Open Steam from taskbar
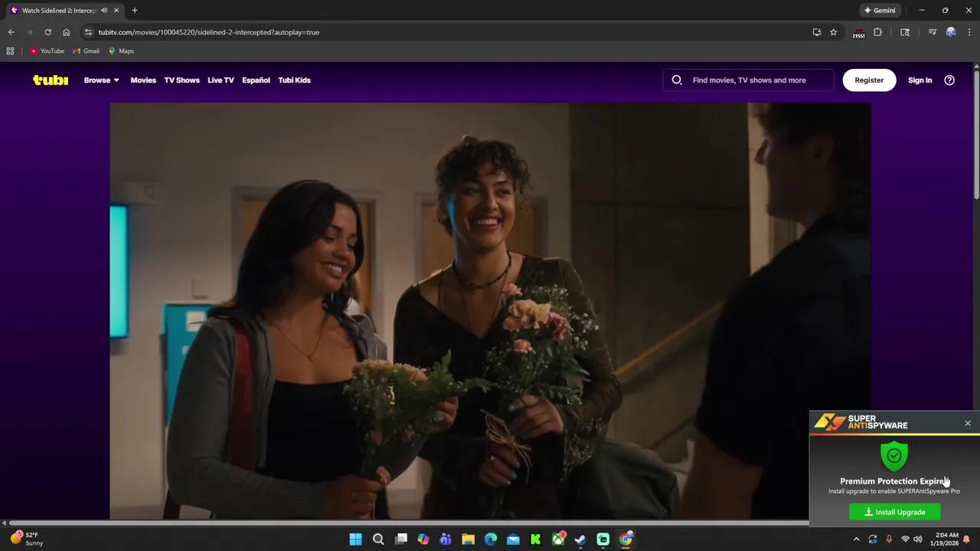 580,540
